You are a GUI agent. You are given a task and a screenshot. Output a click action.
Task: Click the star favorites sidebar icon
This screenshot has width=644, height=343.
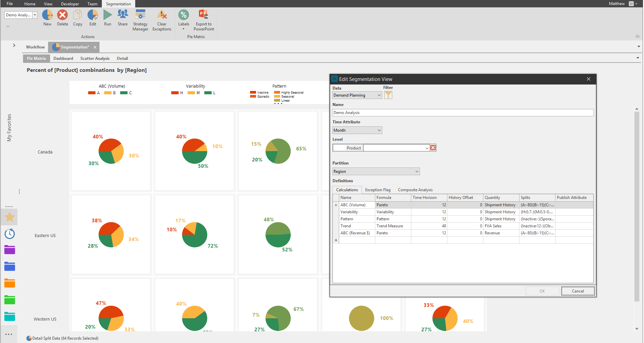pos(10,217)
